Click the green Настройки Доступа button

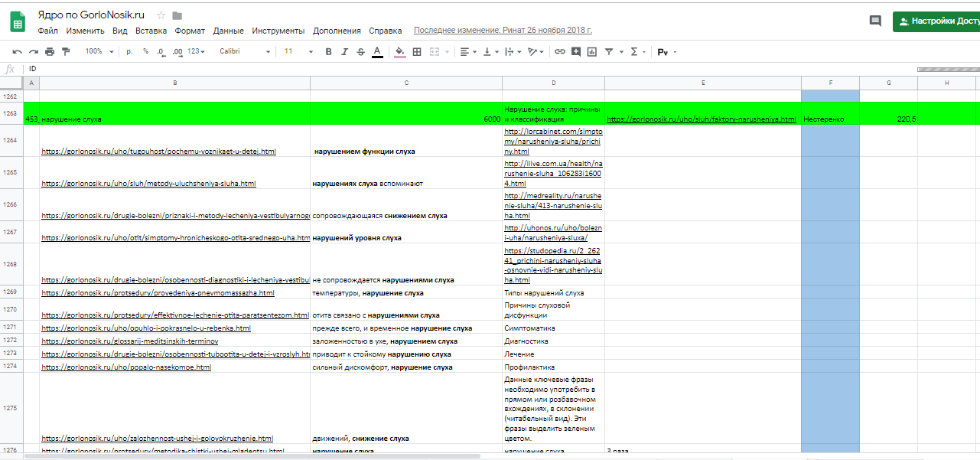coord(937,21)
